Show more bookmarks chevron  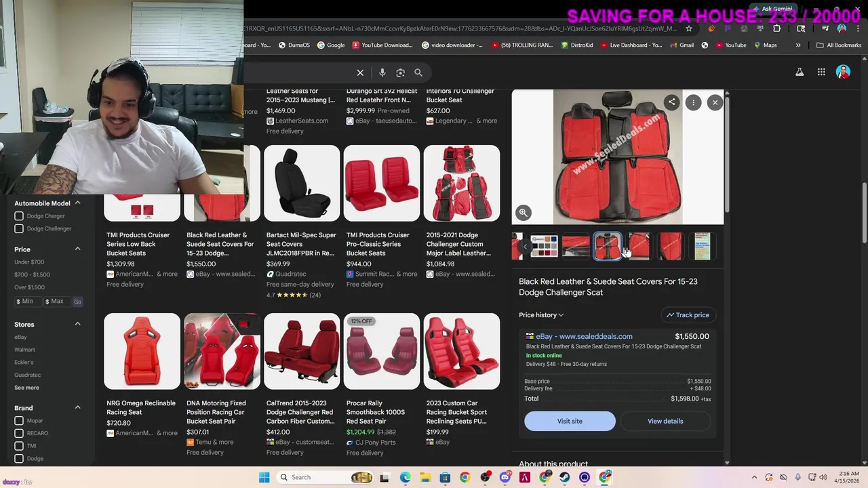pos(797,45)
